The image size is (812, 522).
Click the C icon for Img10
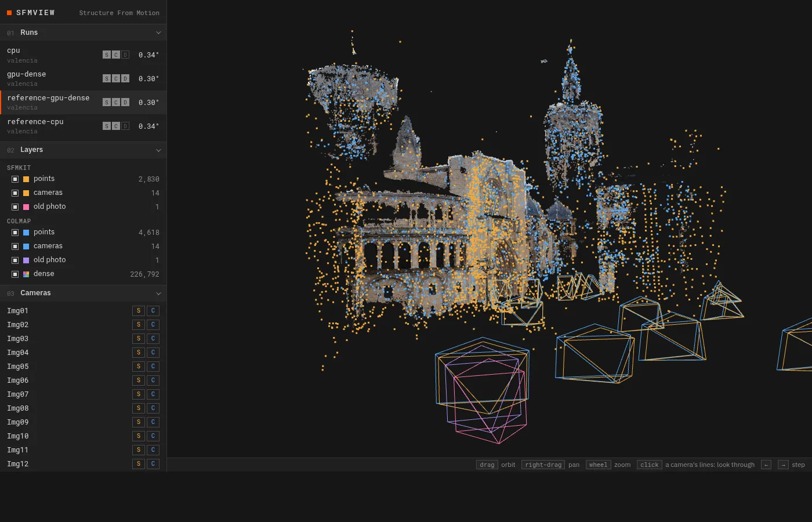coord(153,436)
